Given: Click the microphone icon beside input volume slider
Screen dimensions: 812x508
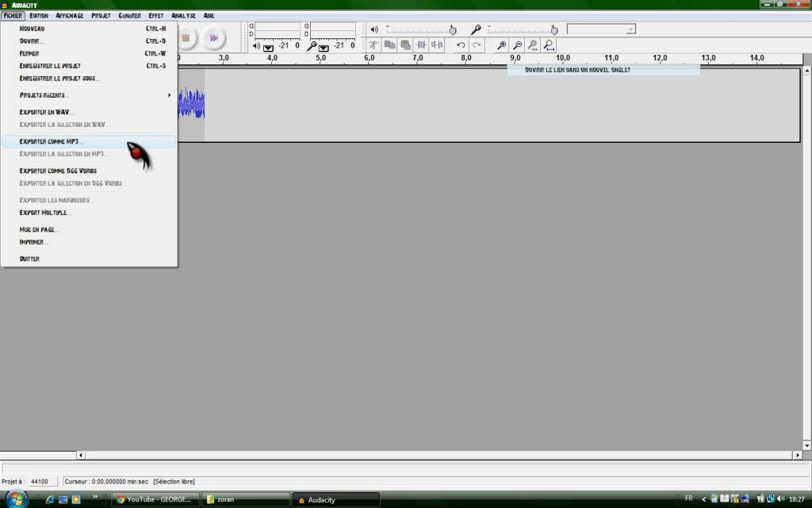Looking at the screenshot, I should pos(476,29).
